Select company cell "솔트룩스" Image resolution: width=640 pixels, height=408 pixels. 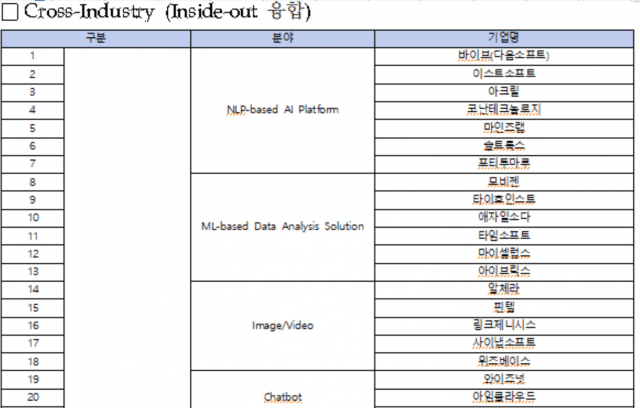point(504,146)
